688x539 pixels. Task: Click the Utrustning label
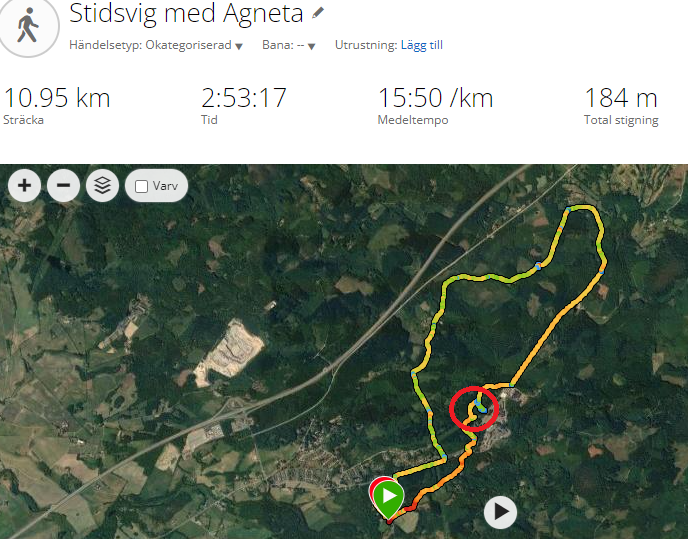click(x=366, y=45)
